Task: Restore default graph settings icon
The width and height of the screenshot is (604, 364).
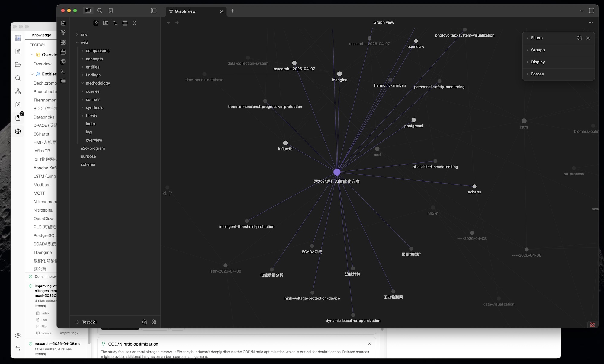Action: (580, 38)
